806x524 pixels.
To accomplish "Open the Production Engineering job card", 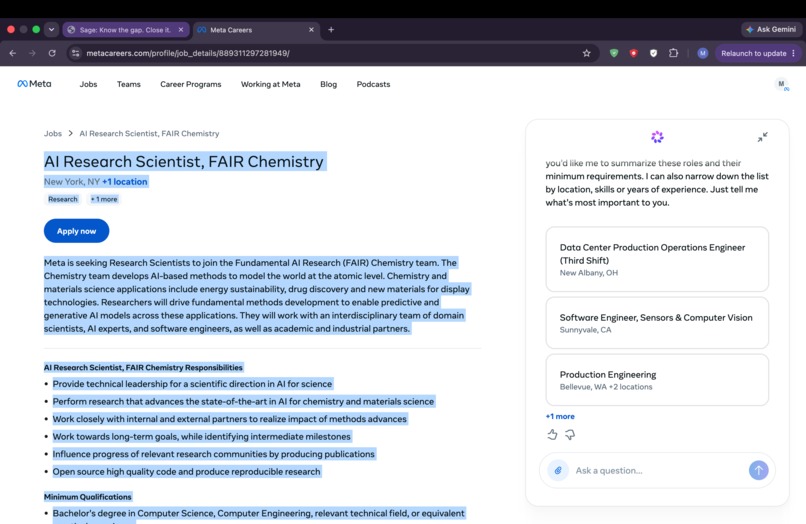I will 657,380.
